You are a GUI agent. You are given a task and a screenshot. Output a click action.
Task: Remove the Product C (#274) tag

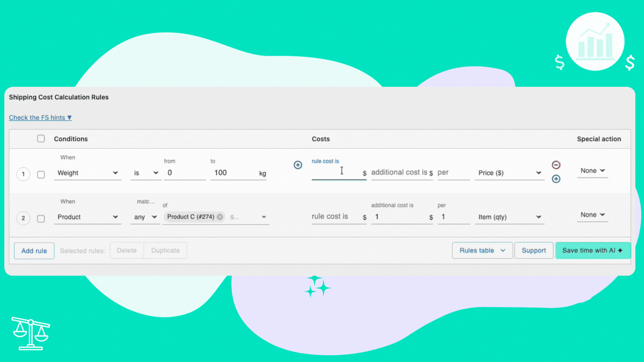[x=220, y=217]
